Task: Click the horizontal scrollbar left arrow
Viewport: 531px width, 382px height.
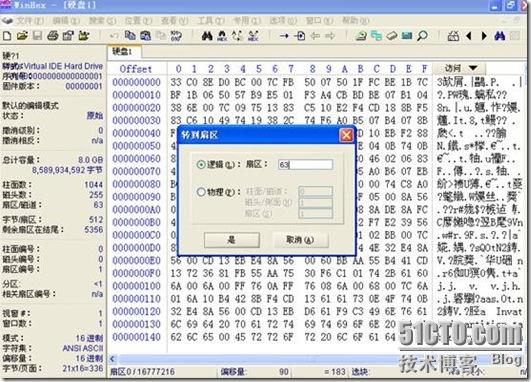Action: 112,359
